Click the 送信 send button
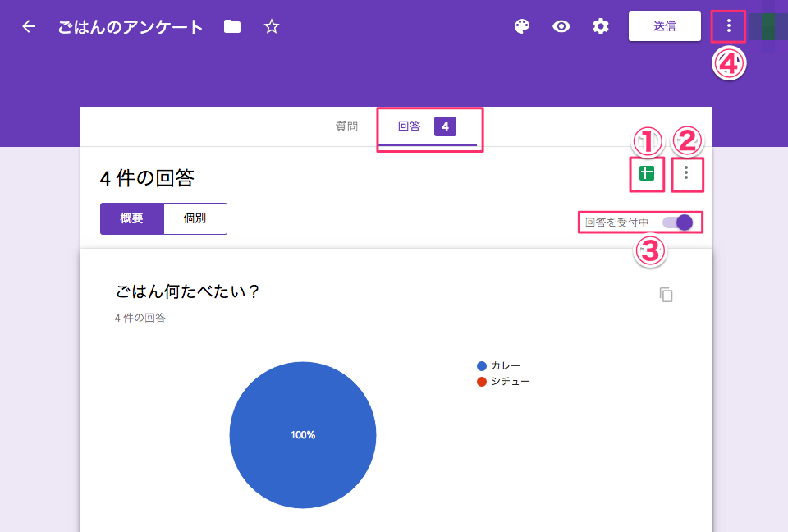This screenshot has width=788, height=532. click(x=664, y=26)
